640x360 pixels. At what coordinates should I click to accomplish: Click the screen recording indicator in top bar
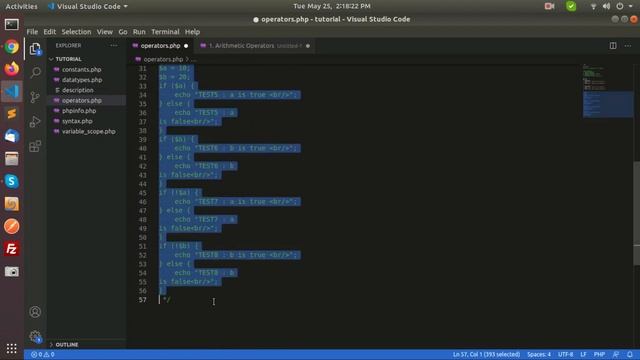pos(549,6)
